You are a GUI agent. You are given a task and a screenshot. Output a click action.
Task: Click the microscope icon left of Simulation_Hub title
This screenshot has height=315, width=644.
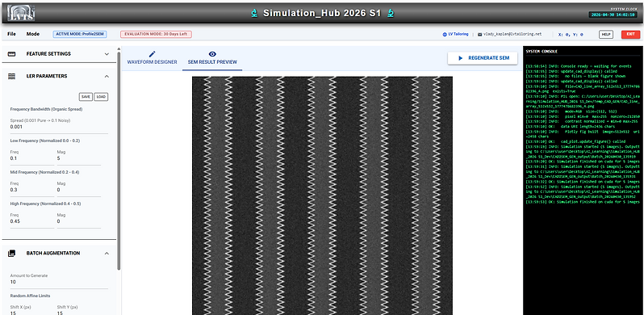tap(255, 13)
